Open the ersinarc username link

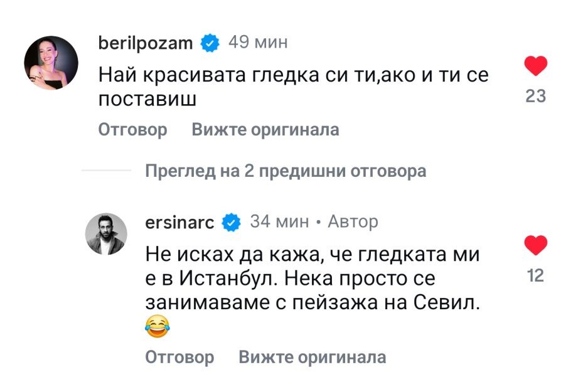179,222
